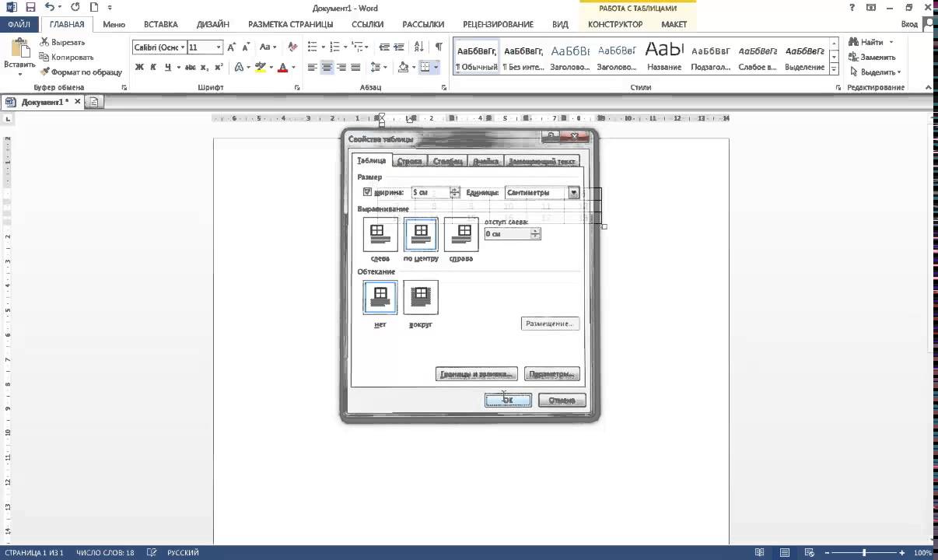Toggle strikethrough formatting
The width and height of the screenshot is (938, 560).
click(x=189, y=68)
